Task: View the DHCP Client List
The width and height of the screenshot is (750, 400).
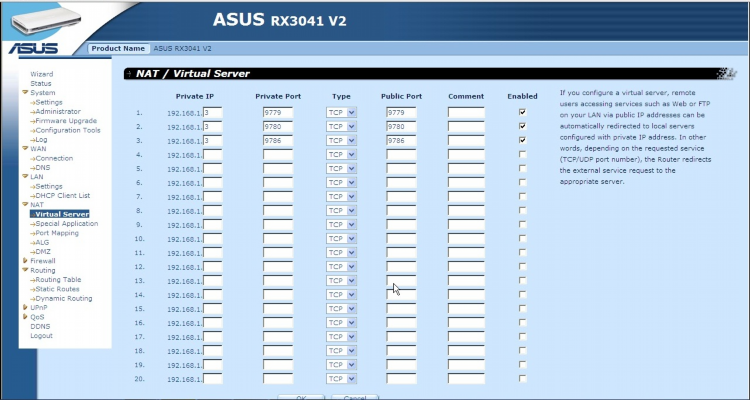Action: point(63,196)
